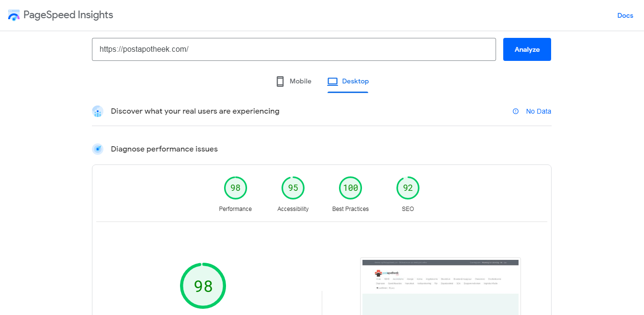This screenshot has height=315, width=644.
Task: Click the Diagnose performance issues radar icon
Action: click(98, 149)
